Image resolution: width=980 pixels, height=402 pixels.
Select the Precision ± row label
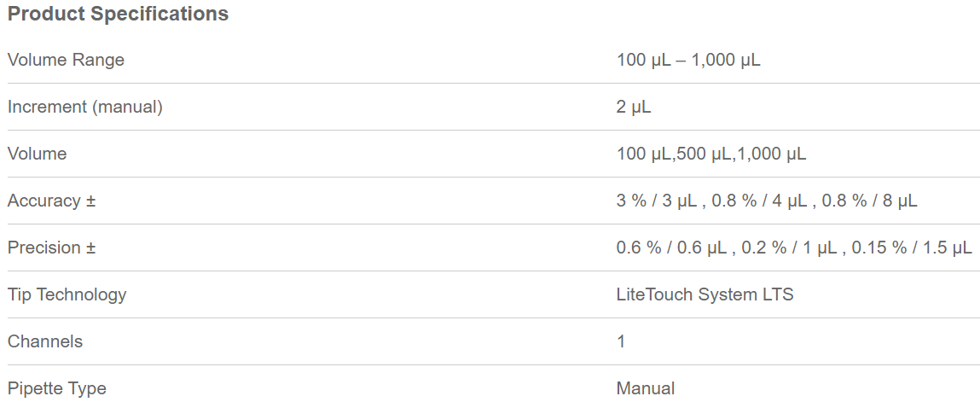52,248
